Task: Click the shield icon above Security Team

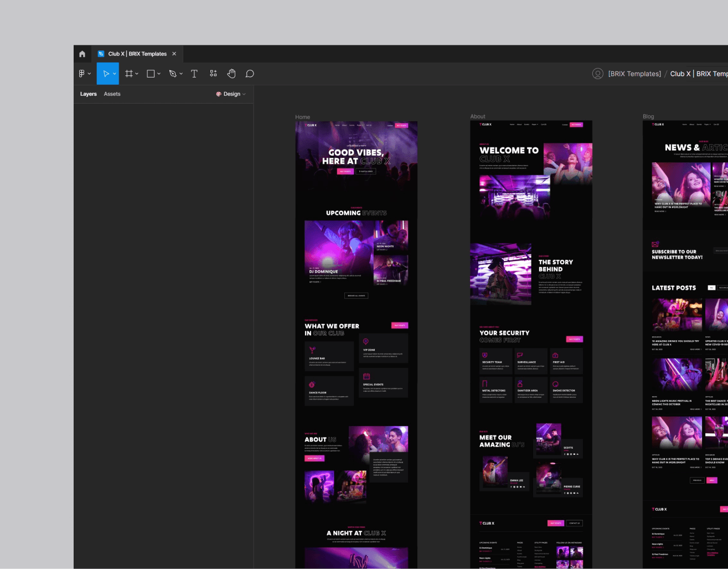Action: [485, 355]
